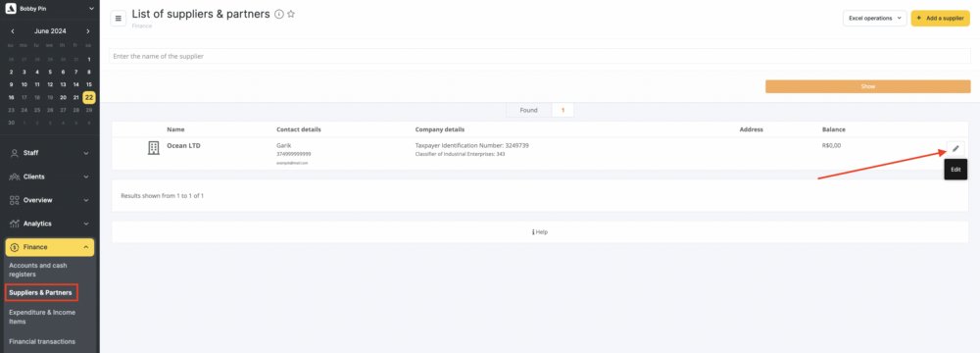This screenshot has width=980, height=353.
Task: Open Financial transactions menu item
Action: coord(42,342)
